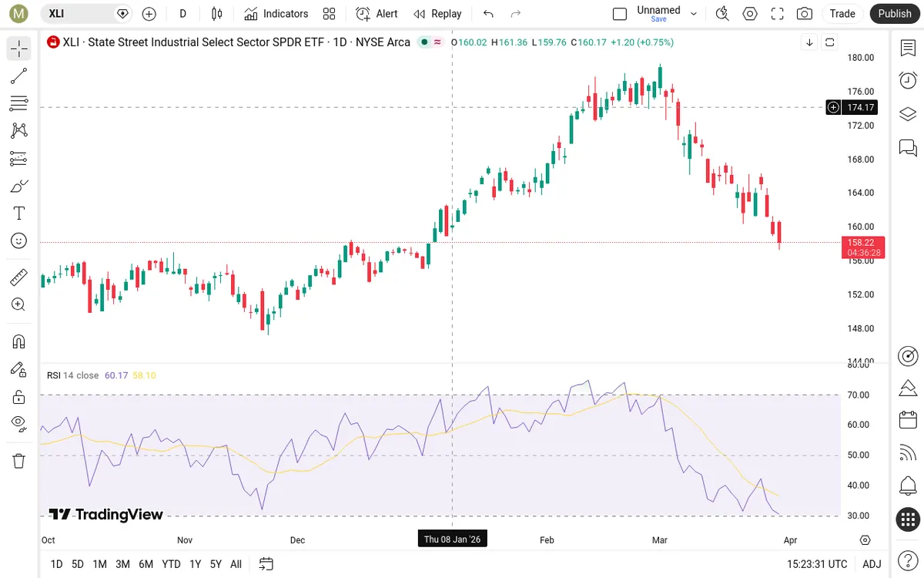The width and height of the screenshot is (924, 578).
Task: Open the products grid icon
Action: (x=908, y=519)
